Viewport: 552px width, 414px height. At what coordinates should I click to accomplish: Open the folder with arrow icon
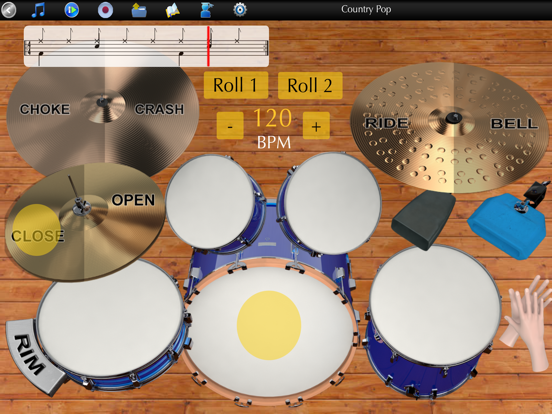coord(139,10)
